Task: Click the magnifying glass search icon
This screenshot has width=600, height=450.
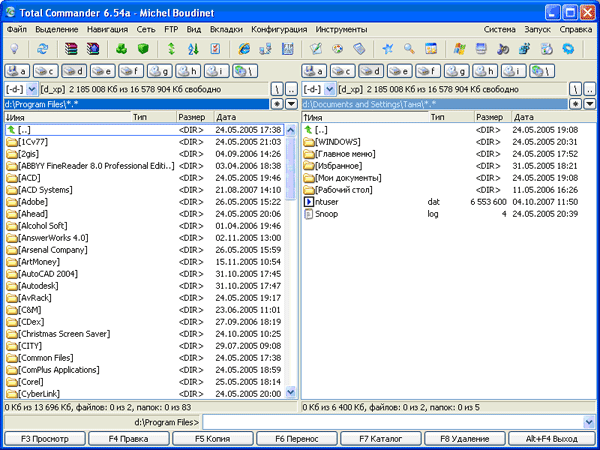Action: pyautogui.click(x=408, y=48)
